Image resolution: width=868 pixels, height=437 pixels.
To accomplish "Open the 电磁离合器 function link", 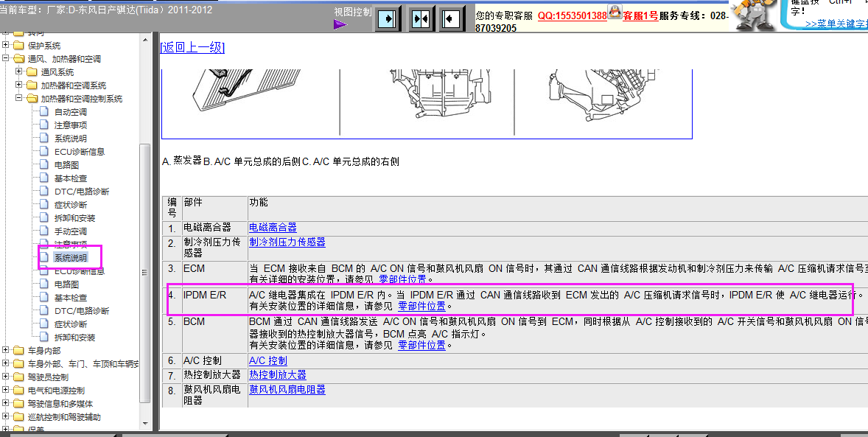I will 273,227.
